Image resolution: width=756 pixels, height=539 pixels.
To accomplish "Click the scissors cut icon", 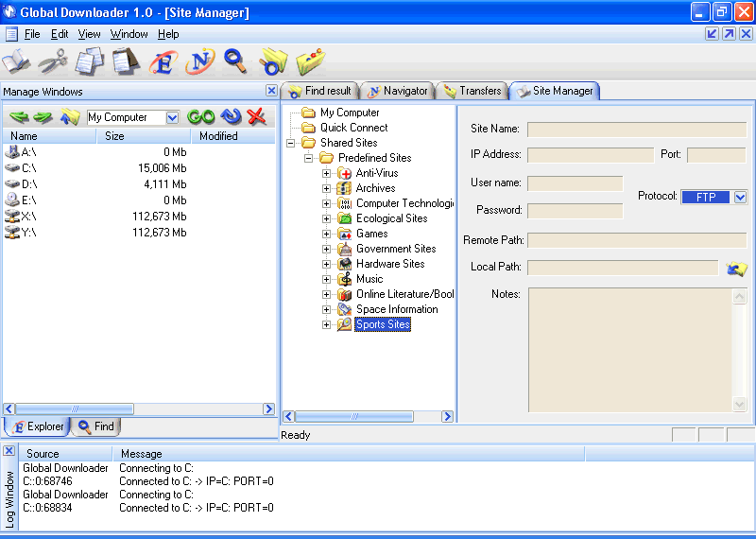I will tap(53, 61).
